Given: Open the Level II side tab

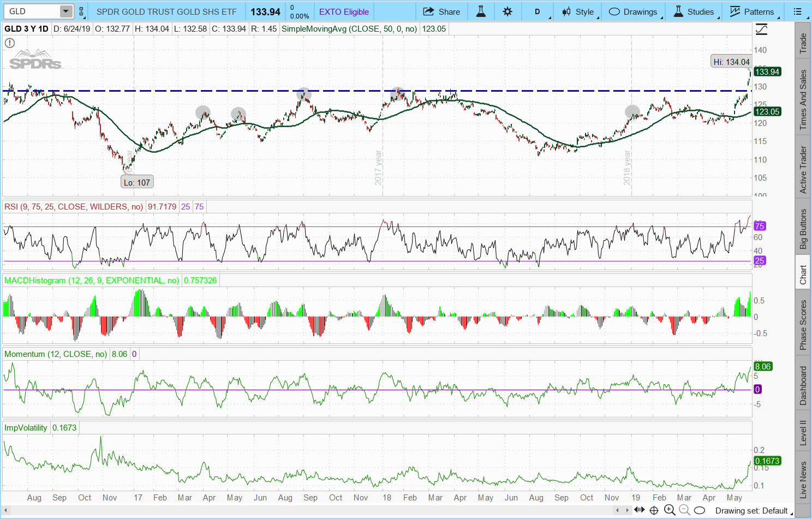Looking at the screenshot, I should pyautogui.click(x=803, y=433).
